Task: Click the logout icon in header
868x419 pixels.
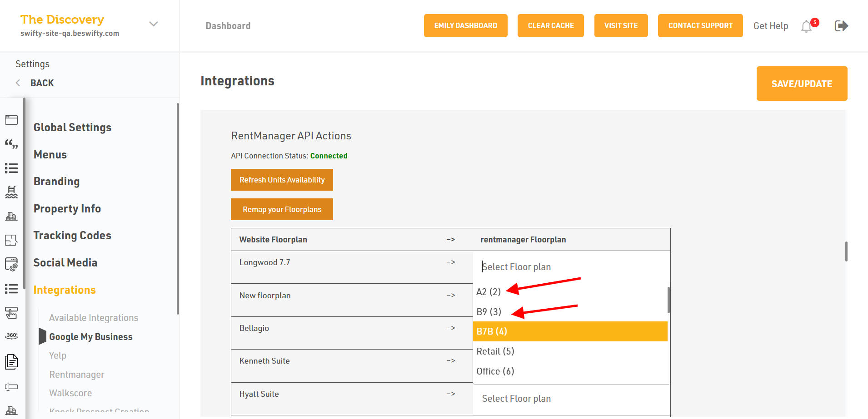Action: tap(841, 26)
